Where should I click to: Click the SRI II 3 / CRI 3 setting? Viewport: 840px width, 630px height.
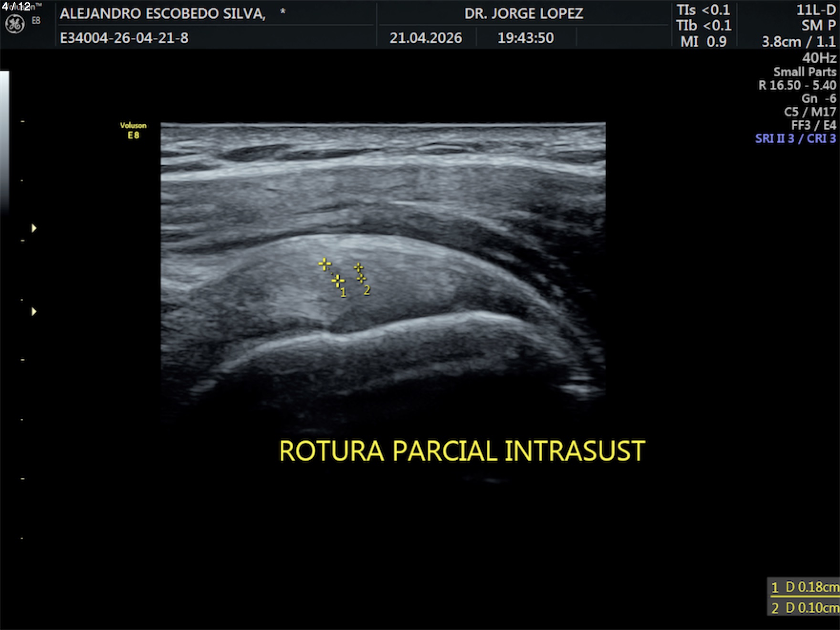pos(796,139)
